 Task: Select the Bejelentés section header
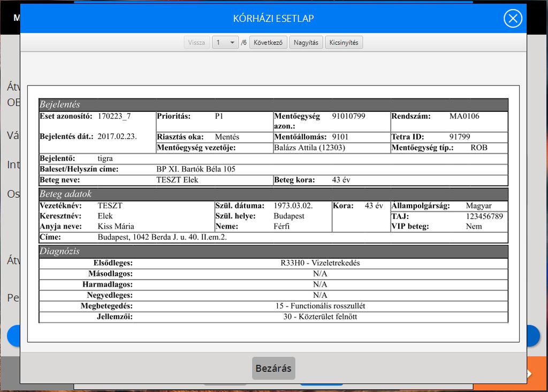(x=273, y=105)
